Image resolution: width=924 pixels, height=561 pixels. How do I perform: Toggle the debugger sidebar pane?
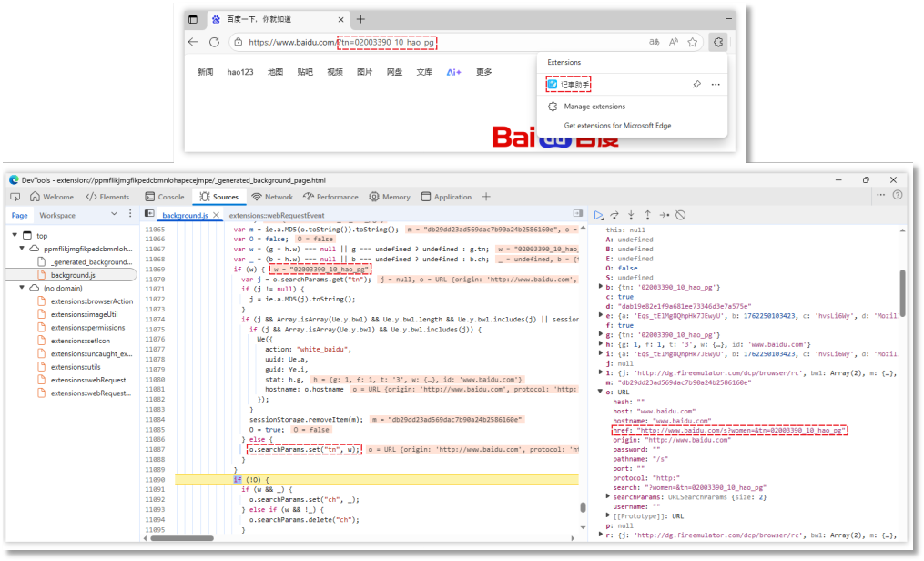point(579,215)
